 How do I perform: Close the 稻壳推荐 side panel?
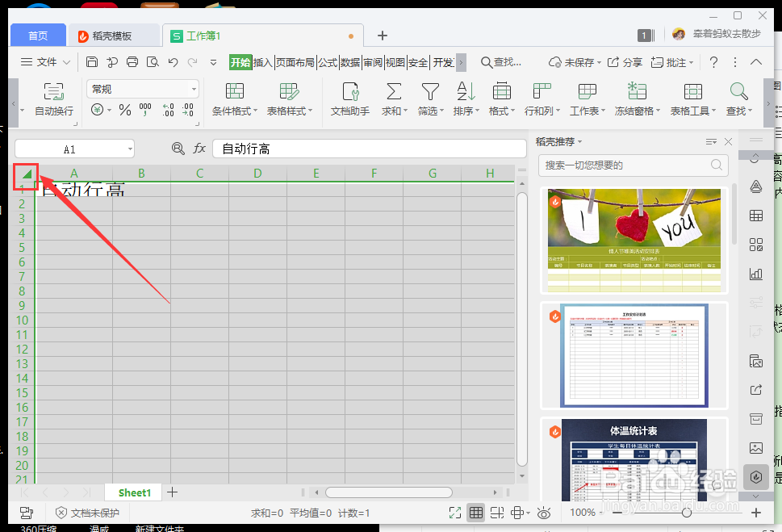pos(728,142)
